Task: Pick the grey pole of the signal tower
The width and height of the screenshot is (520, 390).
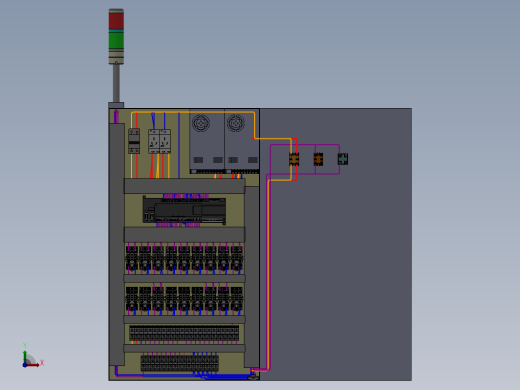Action: pos(116,83)
